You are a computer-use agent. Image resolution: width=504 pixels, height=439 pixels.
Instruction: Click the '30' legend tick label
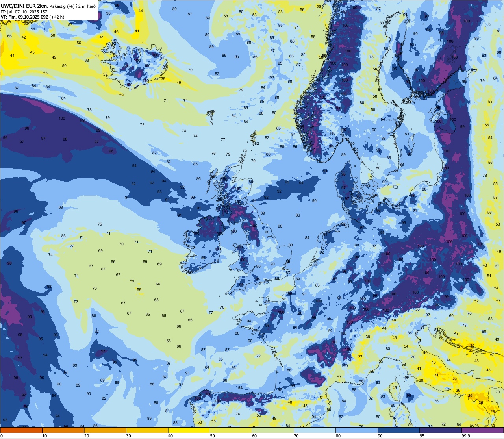tap(128, 436)
